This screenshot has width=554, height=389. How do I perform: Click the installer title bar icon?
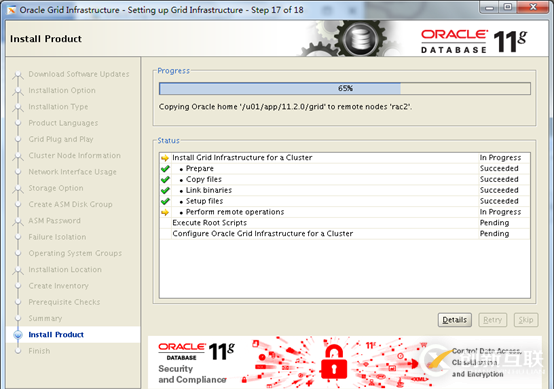click(11, 10)
